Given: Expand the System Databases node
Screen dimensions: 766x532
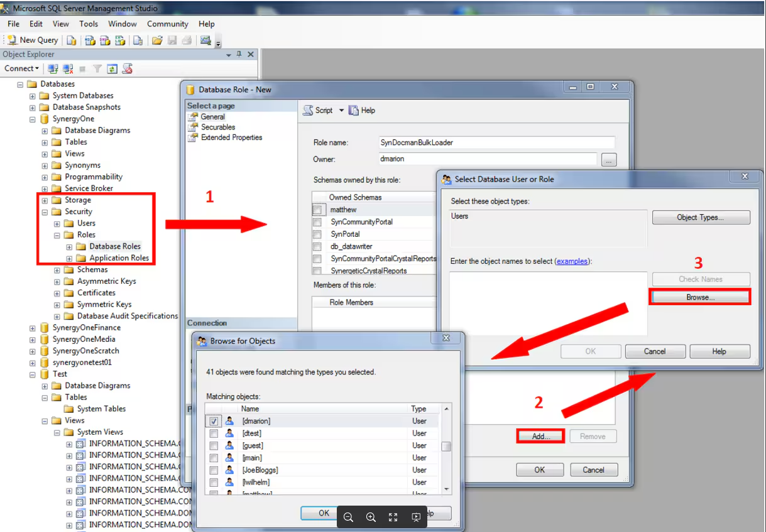Looking at the screenshot, I should tap(32, 96).
